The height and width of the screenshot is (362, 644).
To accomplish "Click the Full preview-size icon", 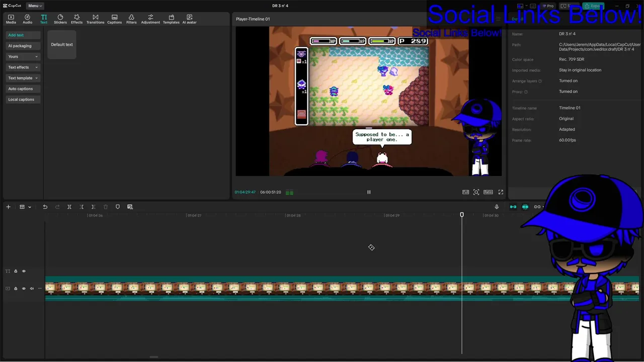I will pyautogui.click(x=466, y=192).
